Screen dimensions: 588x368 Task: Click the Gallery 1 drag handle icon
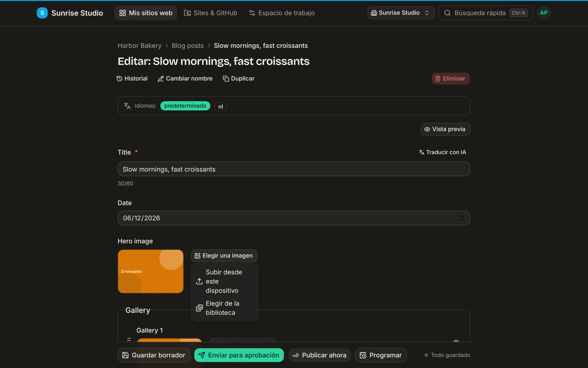point(129,339)
